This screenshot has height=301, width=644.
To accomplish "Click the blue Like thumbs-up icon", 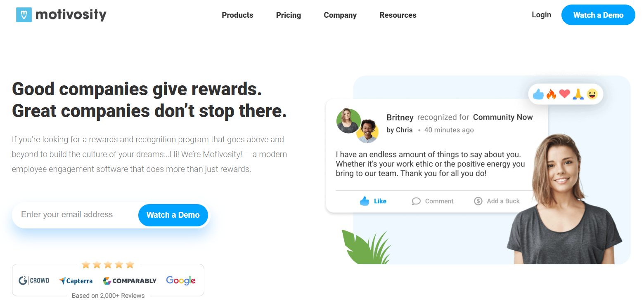I will click(x=364, y=201).
